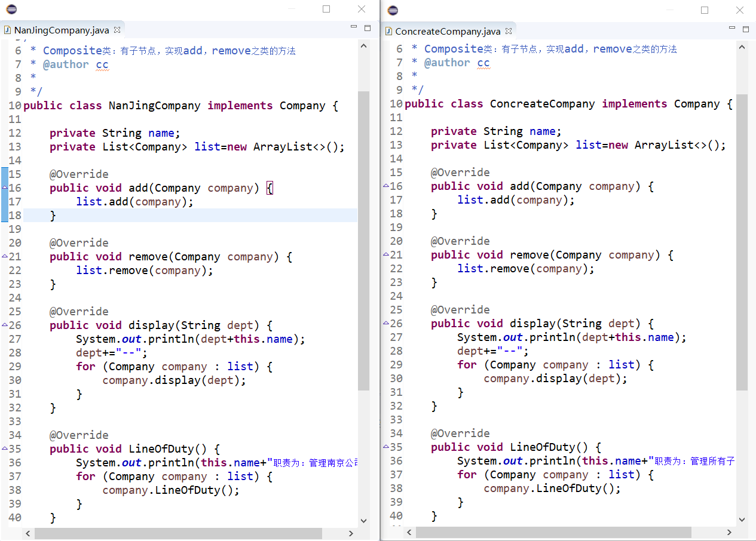
Task: Click the class name ConcreateCompany on line 10
Action: (x=542, y=104)
